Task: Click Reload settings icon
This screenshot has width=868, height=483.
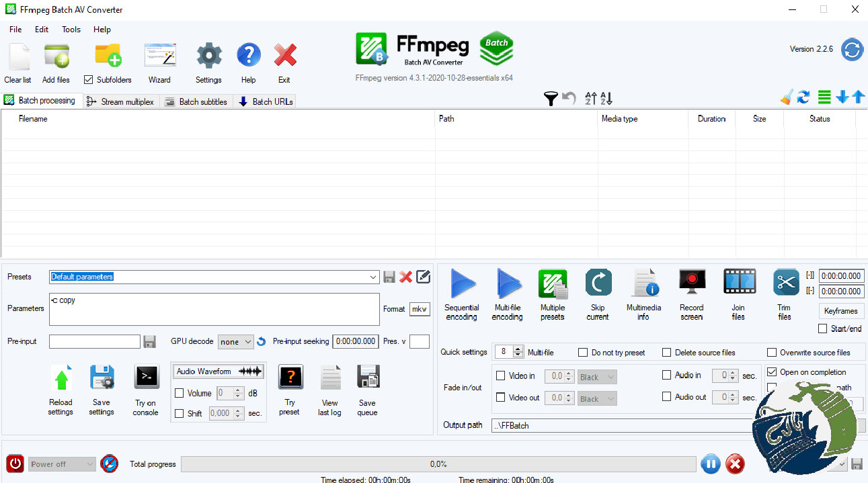Action: (x=61, y=378)
